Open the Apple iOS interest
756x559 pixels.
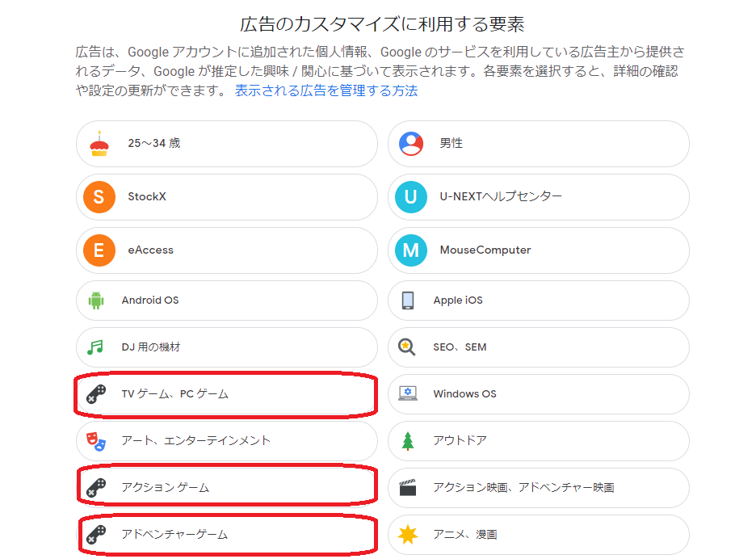click(539, 301)
